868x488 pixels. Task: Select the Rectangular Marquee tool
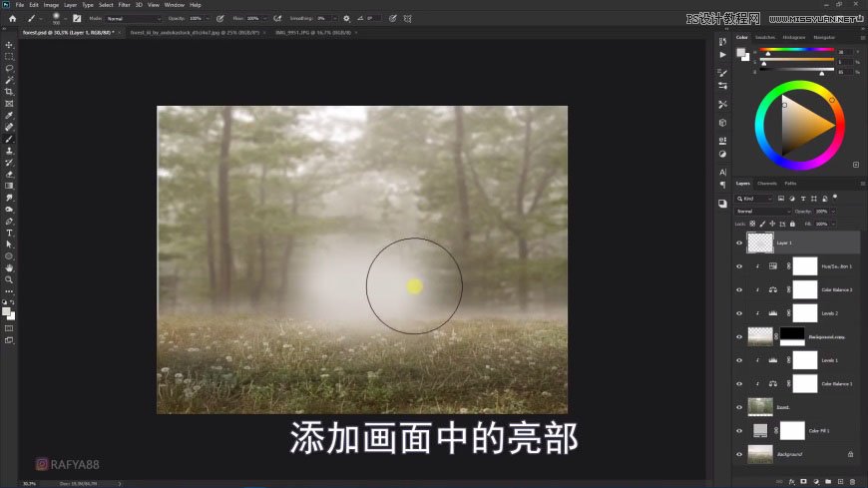[x=9, y=57]
